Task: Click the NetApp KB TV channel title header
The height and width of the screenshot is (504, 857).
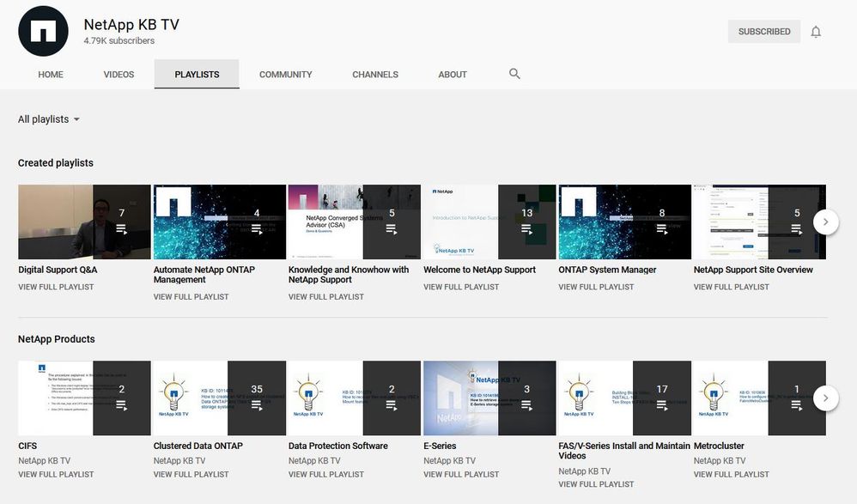Action: coord(131,25)
